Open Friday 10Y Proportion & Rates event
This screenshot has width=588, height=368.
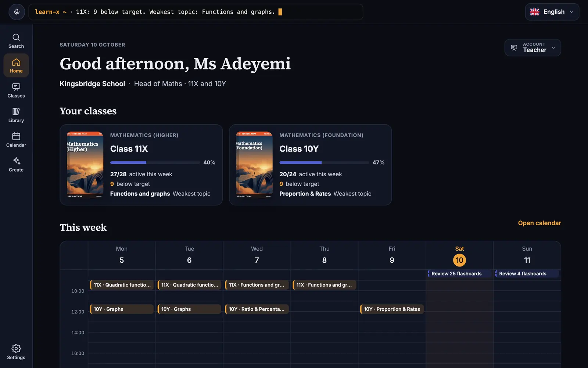tap(392, 309)
